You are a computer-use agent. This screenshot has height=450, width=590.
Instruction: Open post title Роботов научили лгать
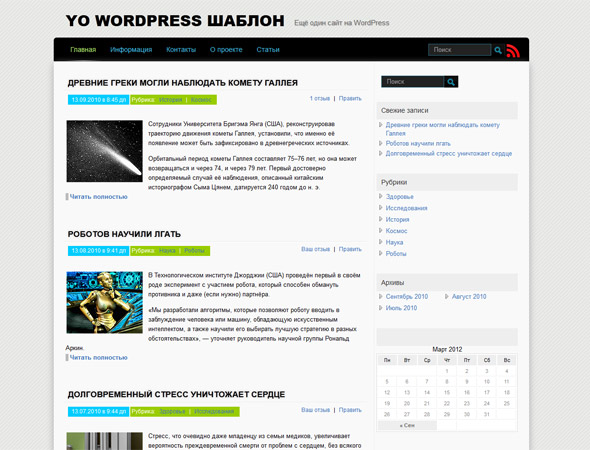[x=124, y=234]
